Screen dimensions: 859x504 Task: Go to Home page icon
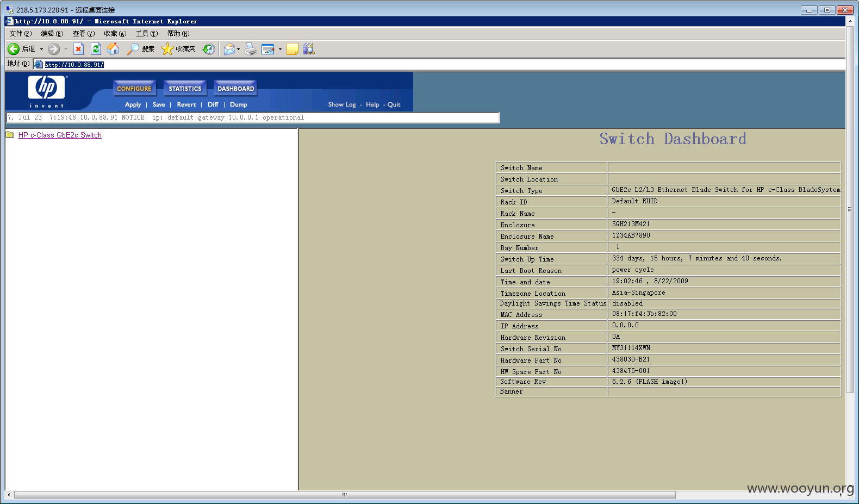[113, 49]
